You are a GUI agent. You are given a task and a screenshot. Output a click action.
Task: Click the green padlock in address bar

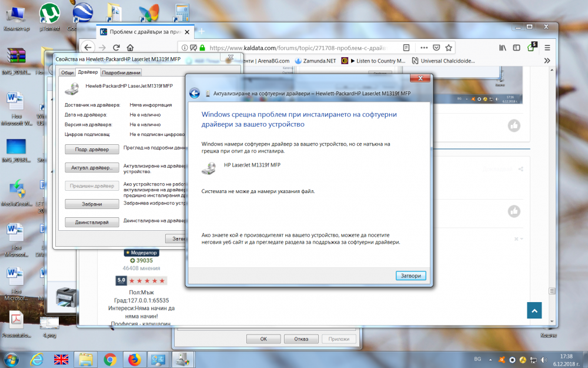click(x=202, y=48)
